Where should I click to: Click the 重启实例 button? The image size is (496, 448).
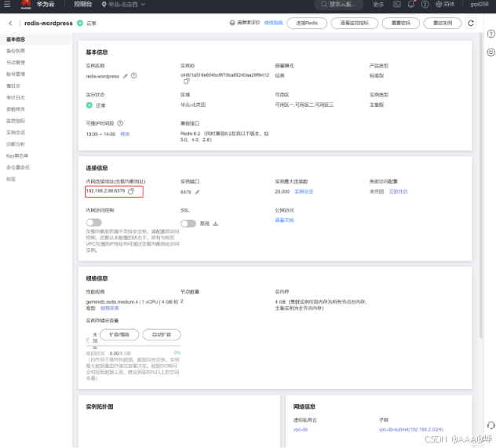point(442,23)
